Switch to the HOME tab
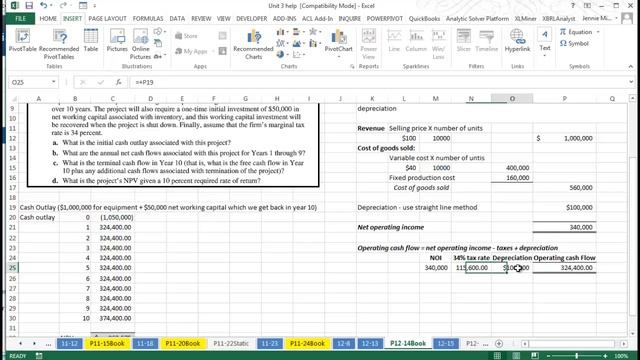This screenshot has width=640, height=360. click(48, 19)
